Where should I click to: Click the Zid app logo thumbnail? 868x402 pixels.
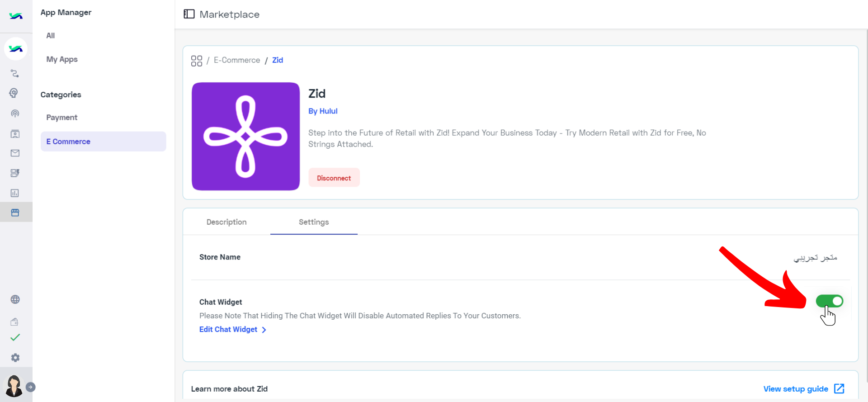pyautogui.click(x=245, y=136)
